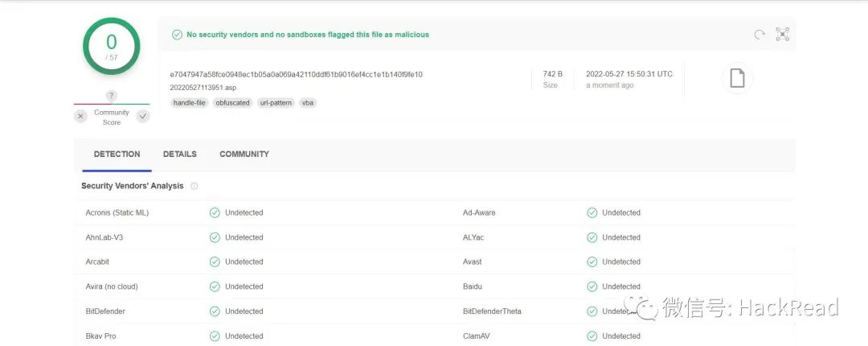Switch to the DETAILS tab
The height and width of the screenshot is (346, 868).
[x=180, y=154]
